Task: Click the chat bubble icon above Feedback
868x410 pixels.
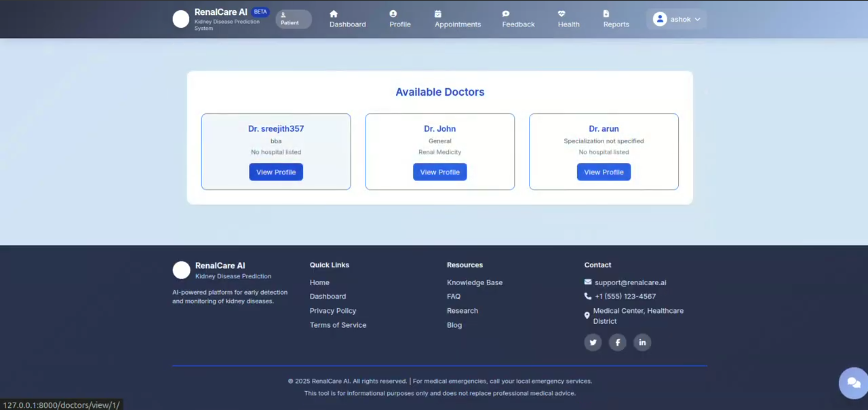Action: pos(506,14)
